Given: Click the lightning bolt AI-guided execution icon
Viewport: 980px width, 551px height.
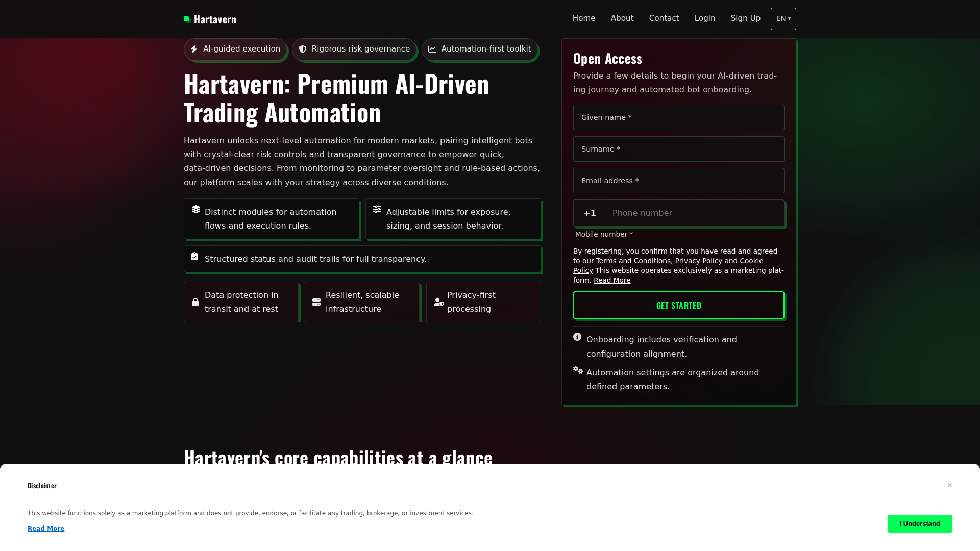Looking at the screenshot, I should point(194,49).
